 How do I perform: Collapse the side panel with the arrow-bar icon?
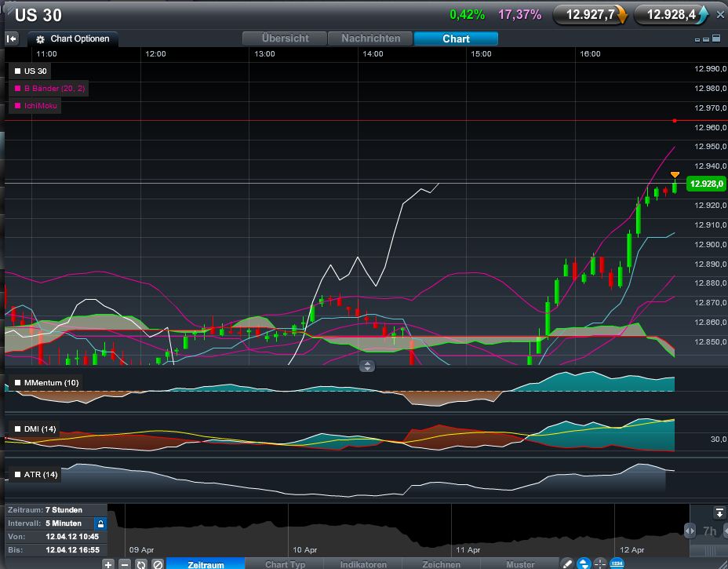tap(12, 38)
